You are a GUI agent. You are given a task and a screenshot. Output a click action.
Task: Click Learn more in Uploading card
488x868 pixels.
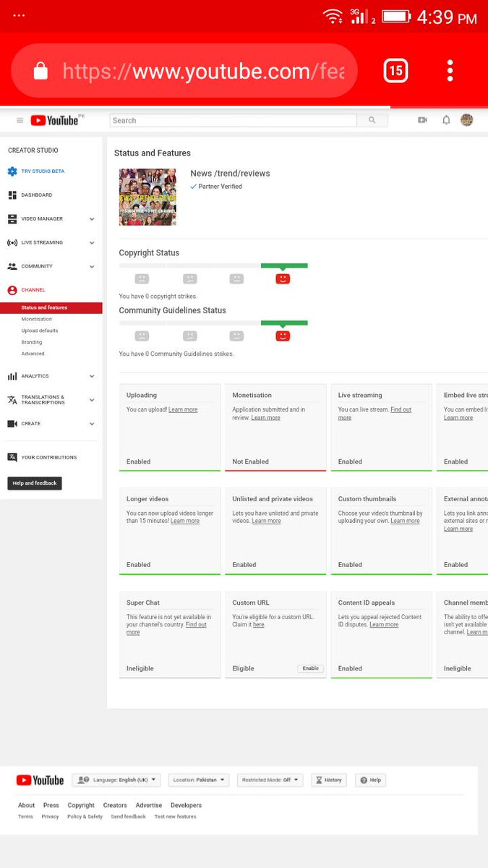point(183,409)
